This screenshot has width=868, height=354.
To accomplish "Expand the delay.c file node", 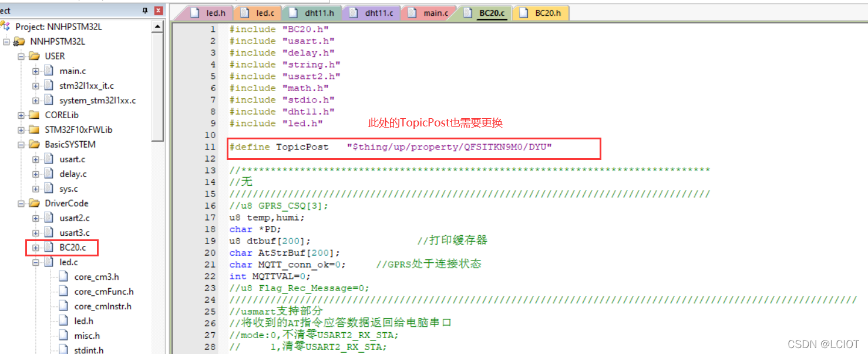I will pyautogui.click(x=36, y=174).
